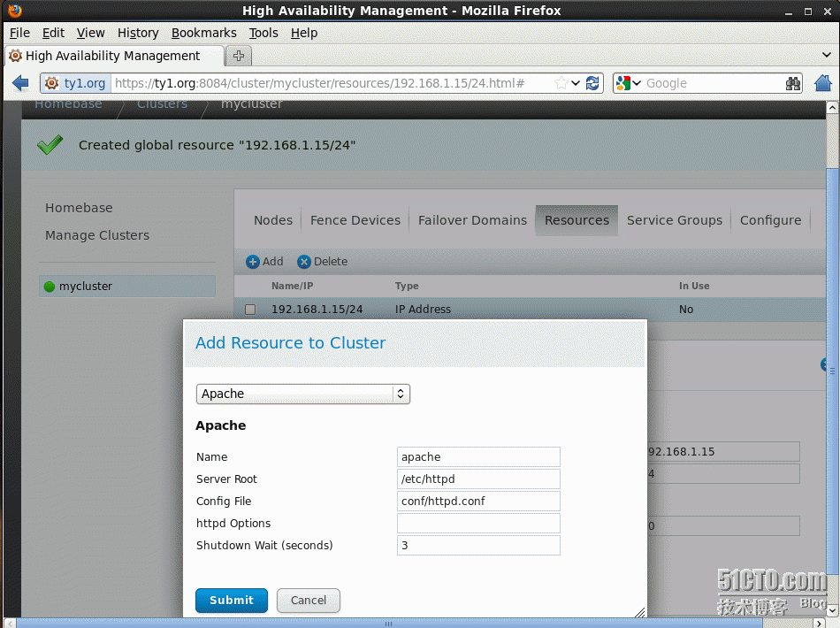Image resolution: width=840 pixels, height=628 pixels.
Task: Select mycluster in the sidebar
Action: click(x=127, y=286)
